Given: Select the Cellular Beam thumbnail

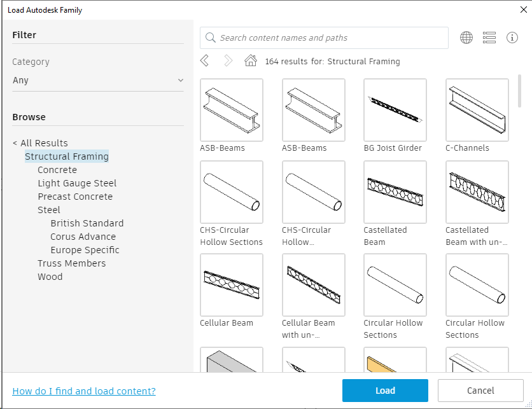Looking at the screenshot, I should (232, 285).
